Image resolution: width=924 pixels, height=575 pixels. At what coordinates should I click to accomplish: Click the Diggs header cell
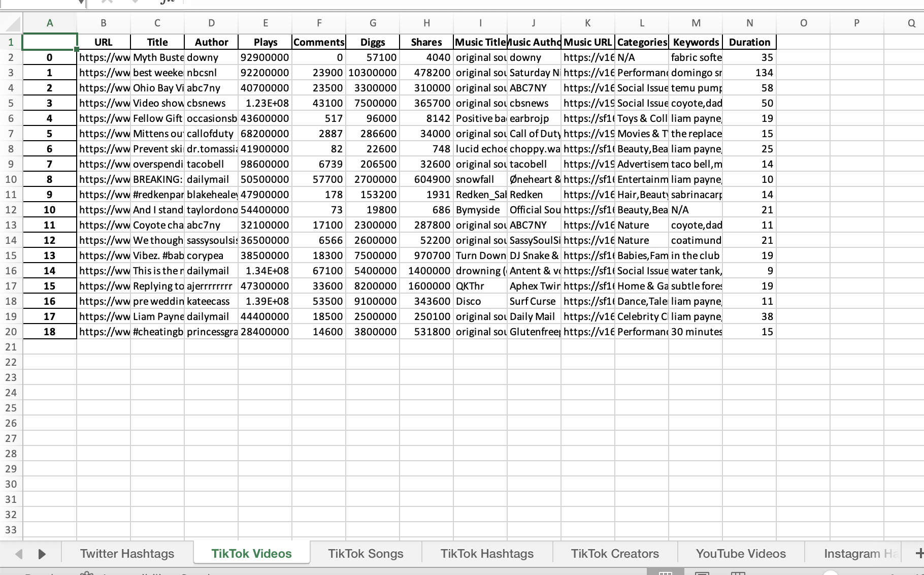(373, 42)
